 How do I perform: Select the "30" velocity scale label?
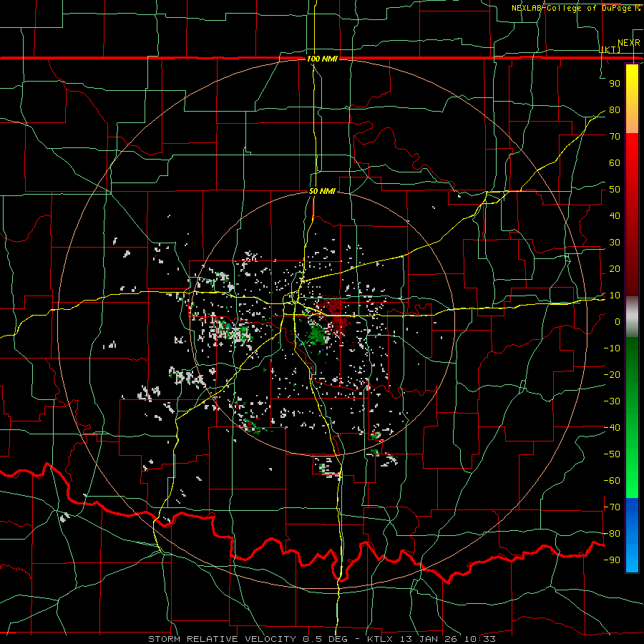coord(615,243)
